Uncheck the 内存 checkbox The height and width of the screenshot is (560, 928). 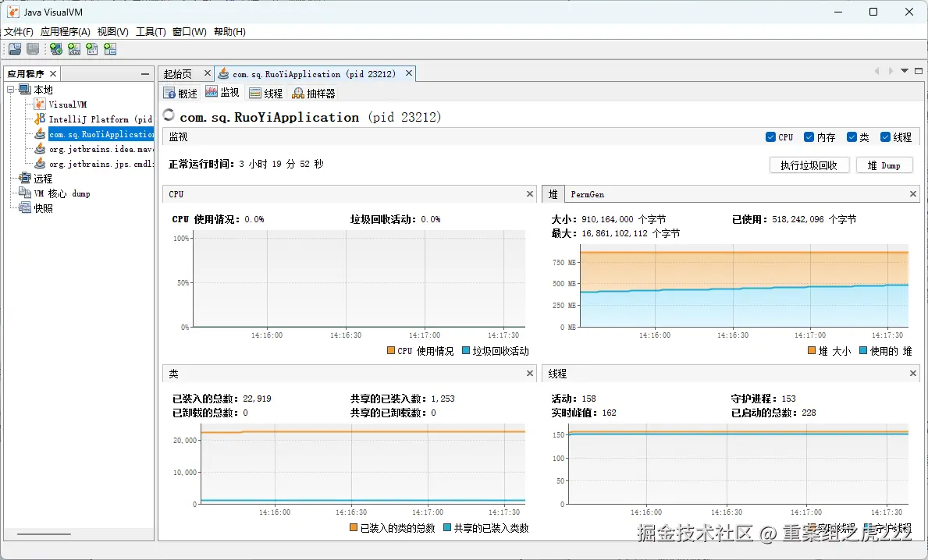[809, 137]
